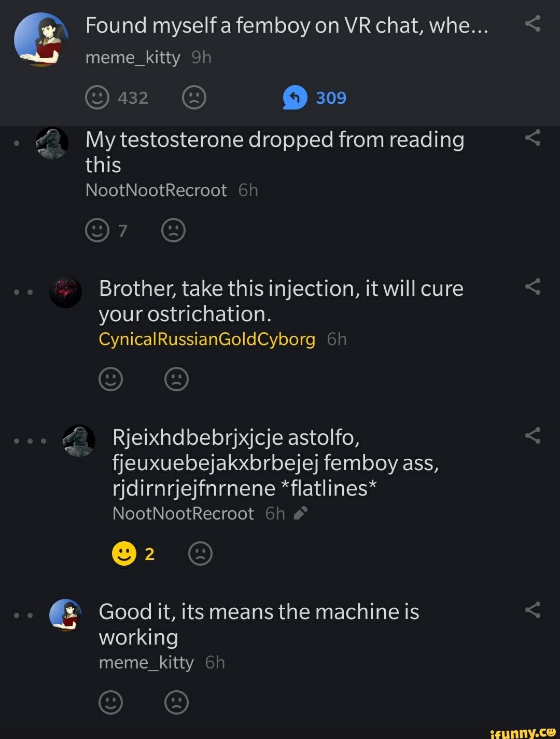Open meme_kitty profile from post header

click(133, 58)
